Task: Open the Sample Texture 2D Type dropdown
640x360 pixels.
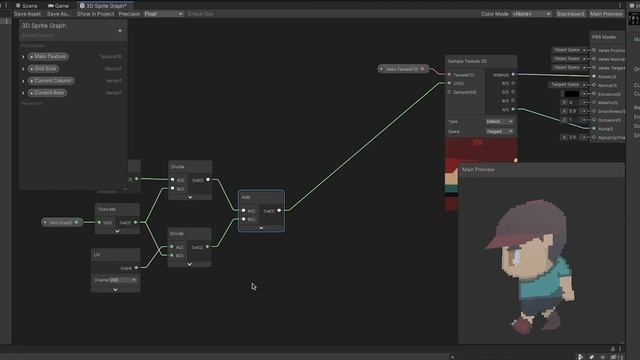Action: (500, 122)
